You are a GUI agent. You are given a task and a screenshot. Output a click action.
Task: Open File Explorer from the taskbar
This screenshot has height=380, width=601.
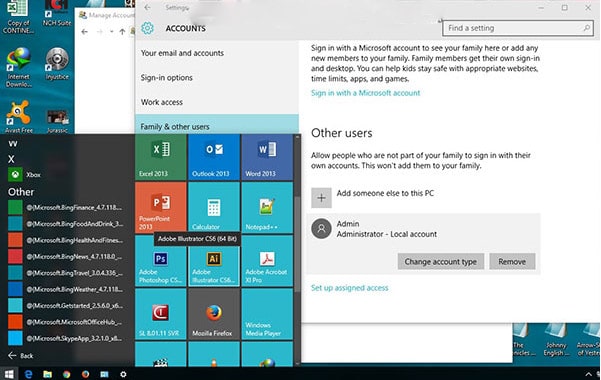48,374
